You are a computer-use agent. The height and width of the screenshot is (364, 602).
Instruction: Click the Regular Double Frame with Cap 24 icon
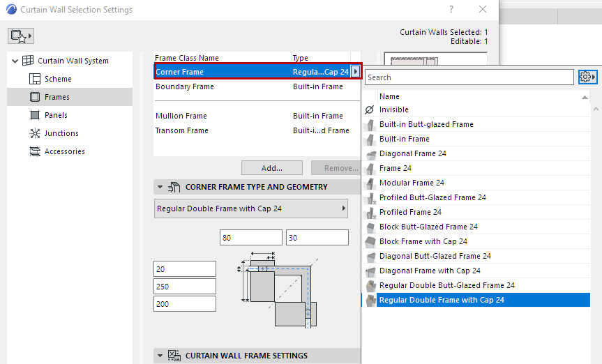370,301
